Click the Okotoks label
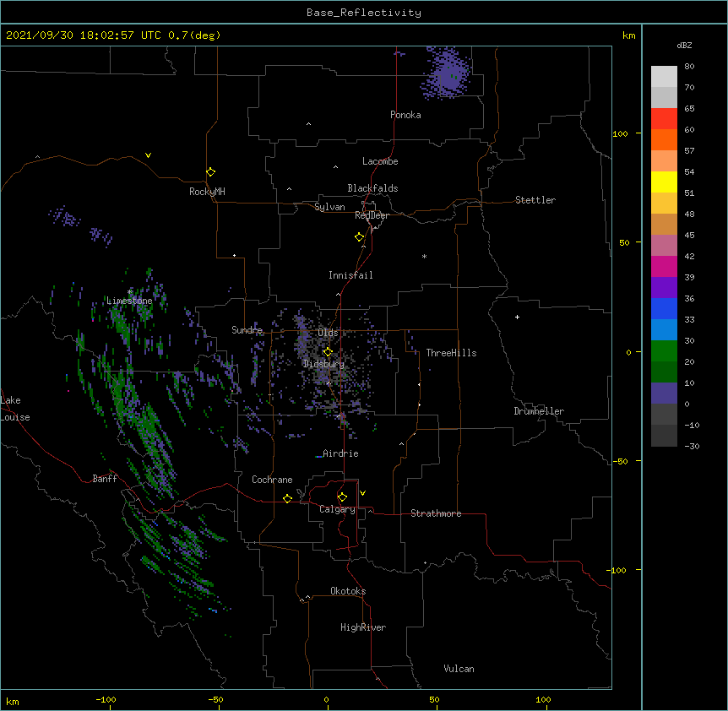Screen dimensions: 728x711 348,591
